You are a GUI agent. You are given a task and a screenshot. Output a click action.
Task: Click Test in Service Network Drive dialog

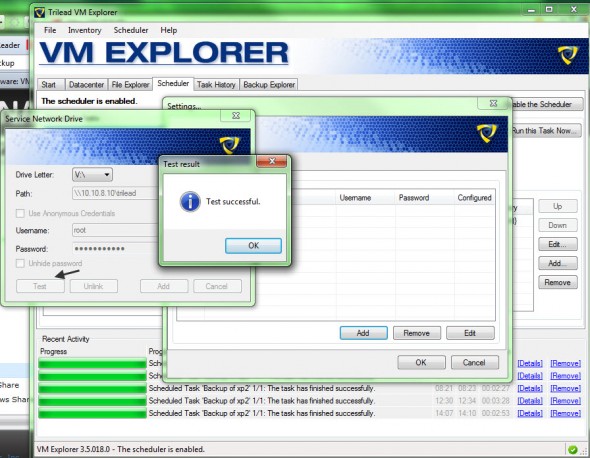40,286
